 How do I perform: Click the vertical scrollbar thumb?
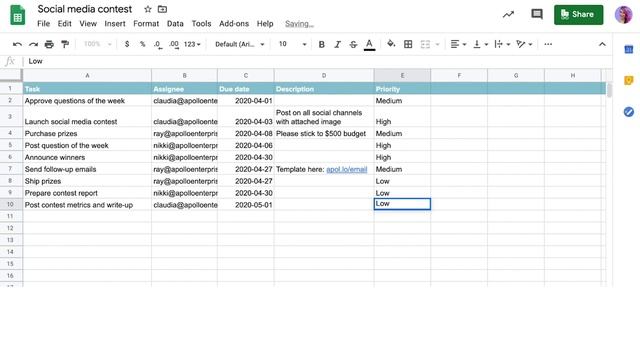point(609,90)
